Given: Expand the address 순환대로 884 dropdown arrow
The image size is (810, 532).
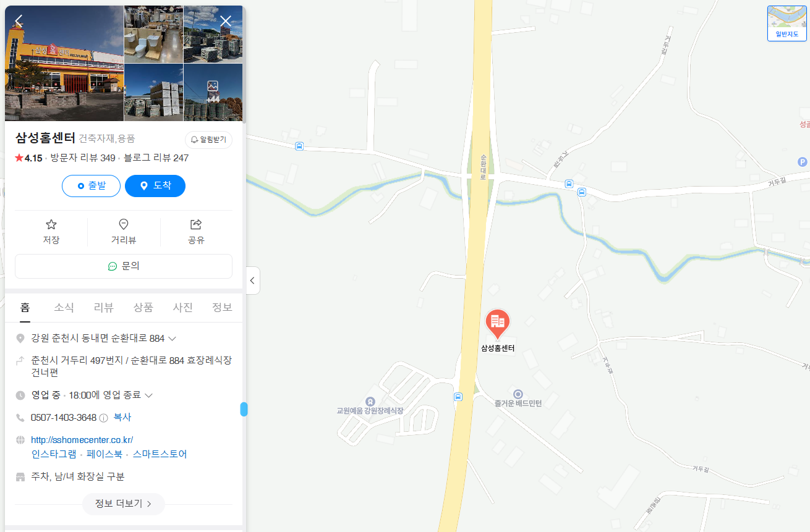Looking at the screenshot, I should [x=173, y=339].
